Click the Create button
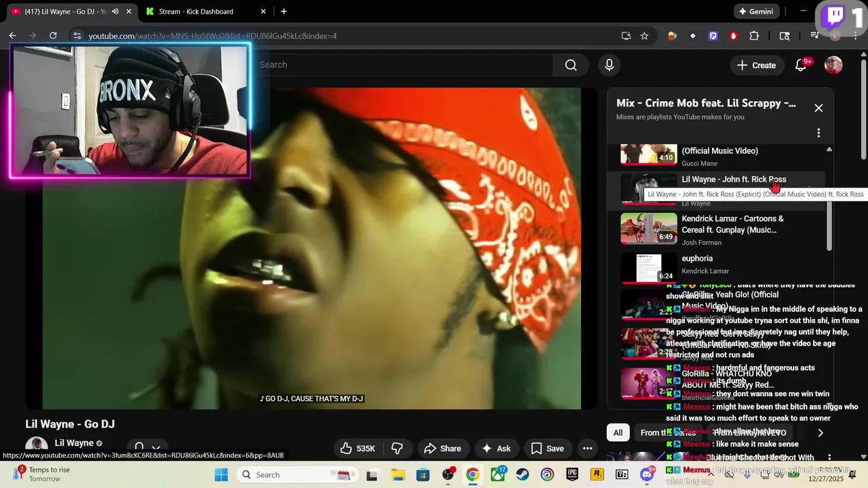868x488 pixels. click(756, 65)
